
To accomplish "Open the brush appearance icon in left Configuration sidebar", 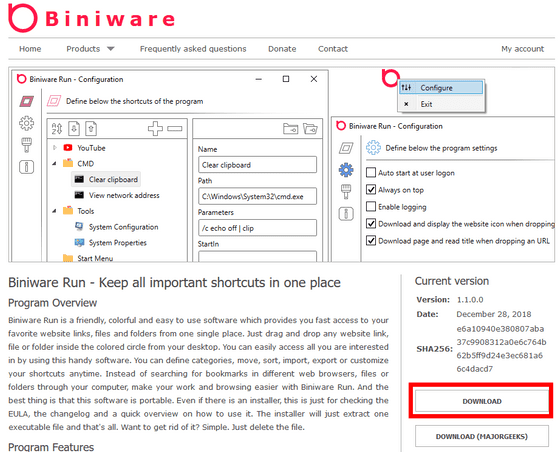I will click(26, 145).
